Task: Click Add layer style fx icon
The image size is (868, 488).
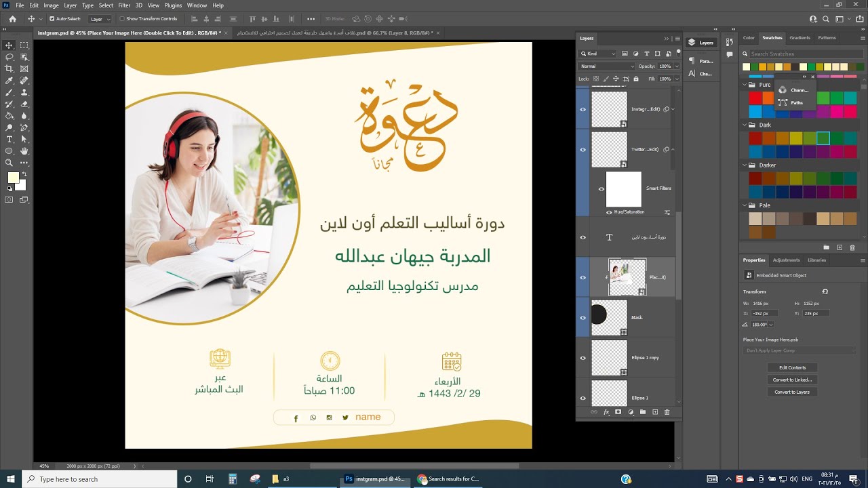Action: 606,412
